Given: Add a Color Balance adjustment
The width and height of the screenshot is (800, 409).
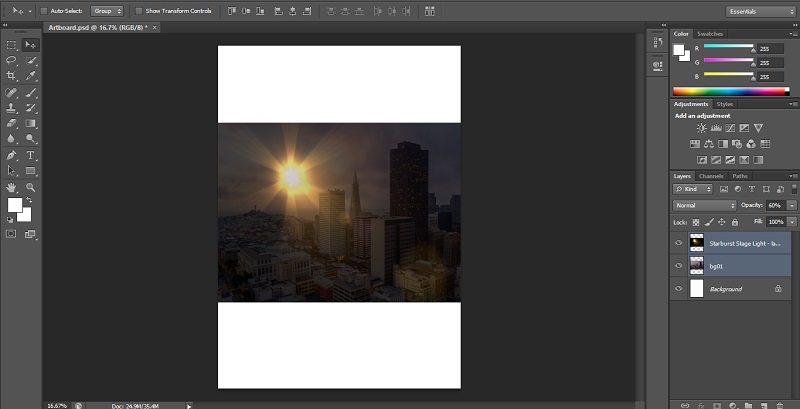Looking at the screenshot, I should pyautogui.click(x=709, y=144).
